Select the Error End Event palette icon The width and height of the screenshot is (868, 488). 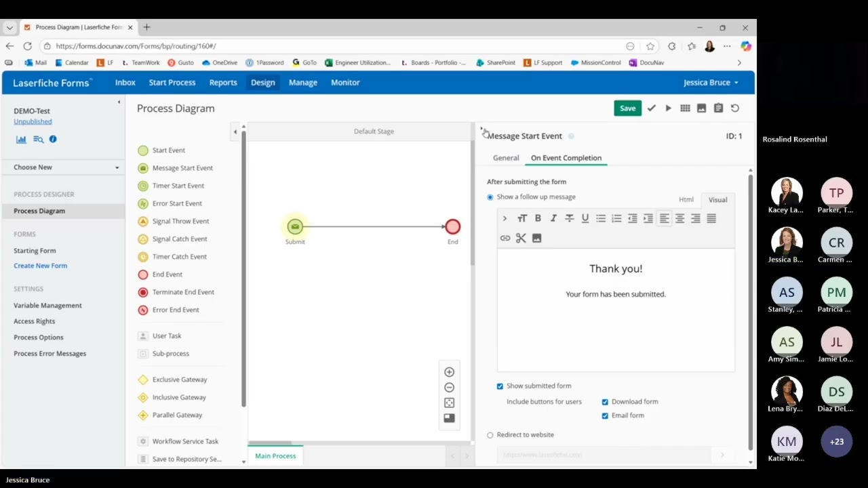tap(142, 310)
